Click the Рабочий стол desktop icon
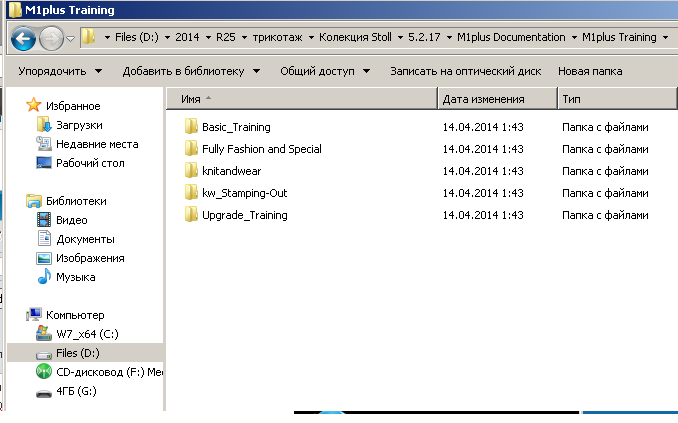 pyautogui.click(x=44, y=163)
